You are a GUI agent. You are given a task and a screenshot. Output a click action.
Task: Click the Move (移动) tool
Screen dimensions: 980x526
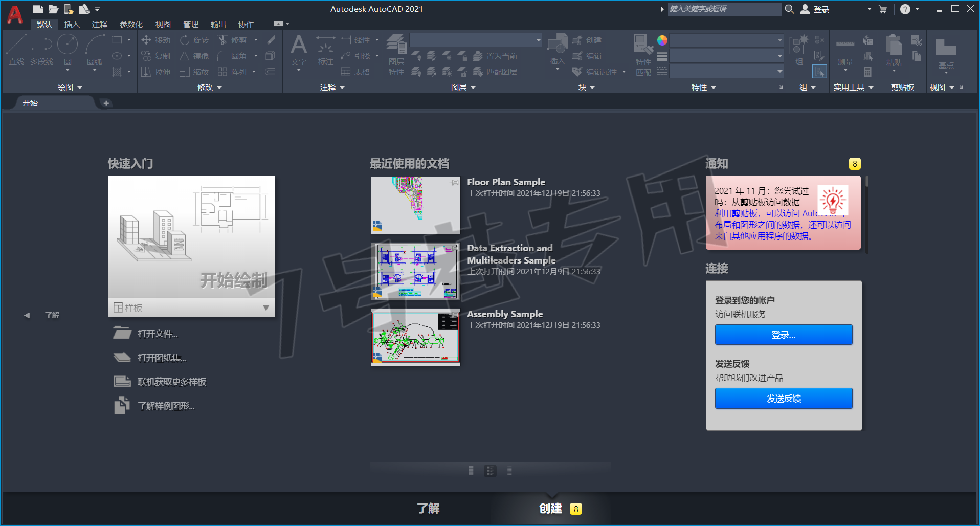[x=156, y=40]
